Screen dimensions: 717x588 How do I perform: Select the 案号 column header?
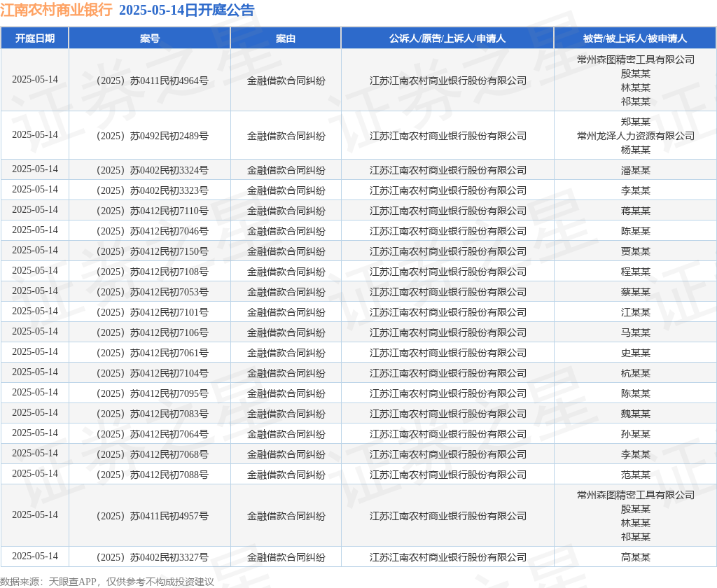(x=150, y=38)
